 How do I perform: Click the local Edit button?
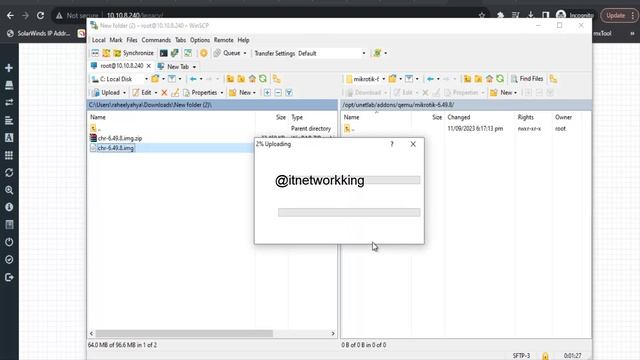[142, 93]
